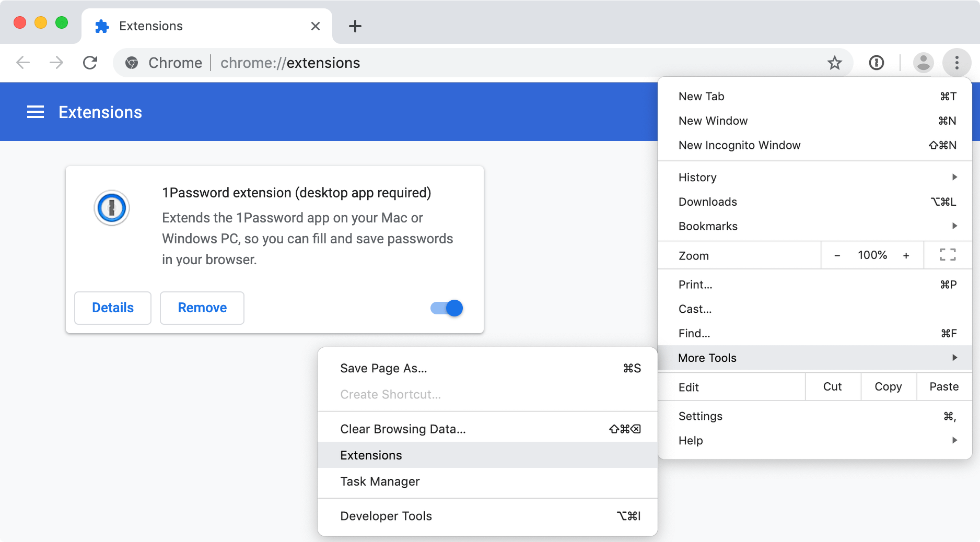The image size is (980, 542).
Task: Click the blue Extensions page header title
Action: click(x=100, y=112)
